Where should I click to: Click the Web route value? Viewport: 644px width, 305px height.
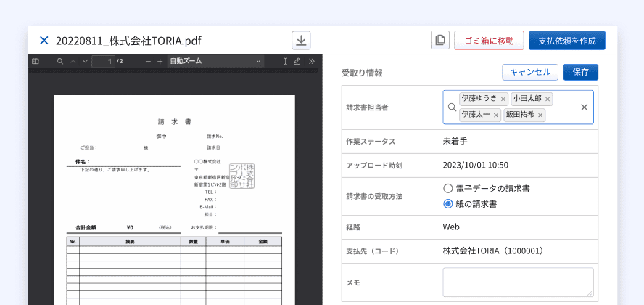coord(451,227)
